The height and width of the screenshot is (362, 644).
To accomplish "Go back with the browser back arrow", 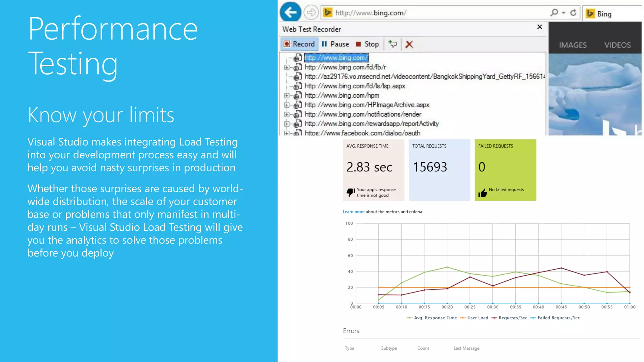I will pos(290,12).
